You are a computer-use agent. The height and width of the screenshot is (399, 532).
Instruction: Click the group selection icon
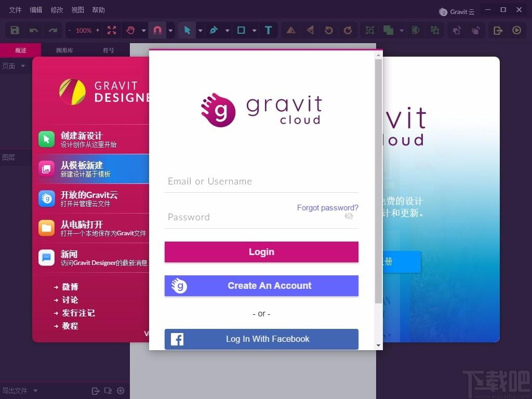(370, 30)
